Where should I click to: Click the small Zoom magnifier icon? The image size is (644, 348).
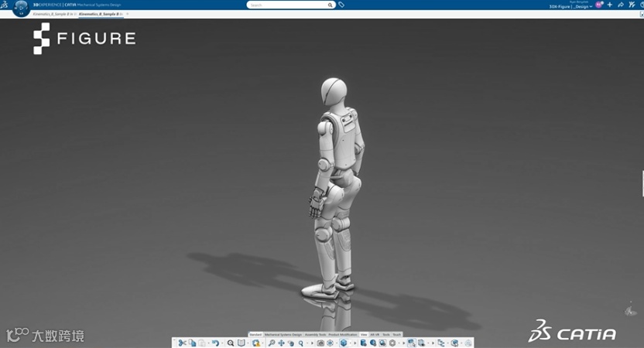coord(300,343)
